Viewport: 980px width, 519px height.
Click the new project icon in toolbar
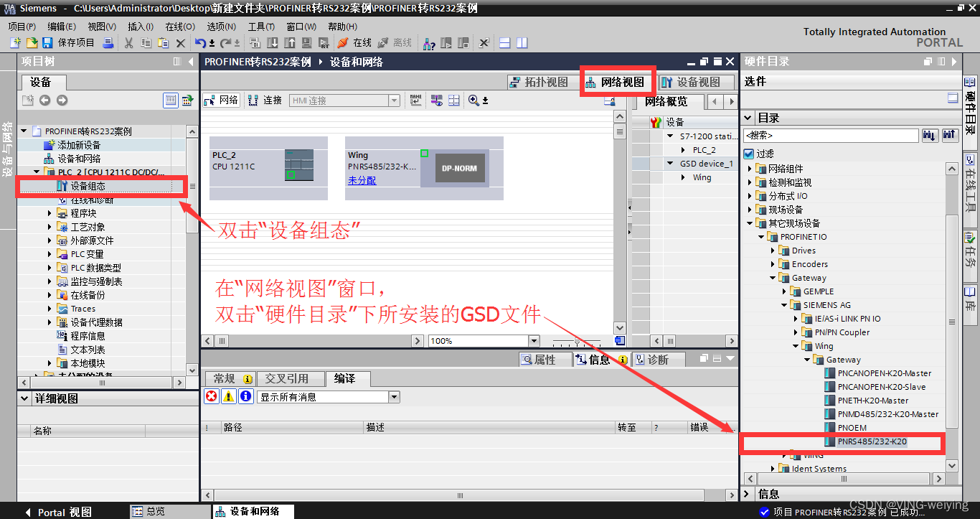pos(15,43)
